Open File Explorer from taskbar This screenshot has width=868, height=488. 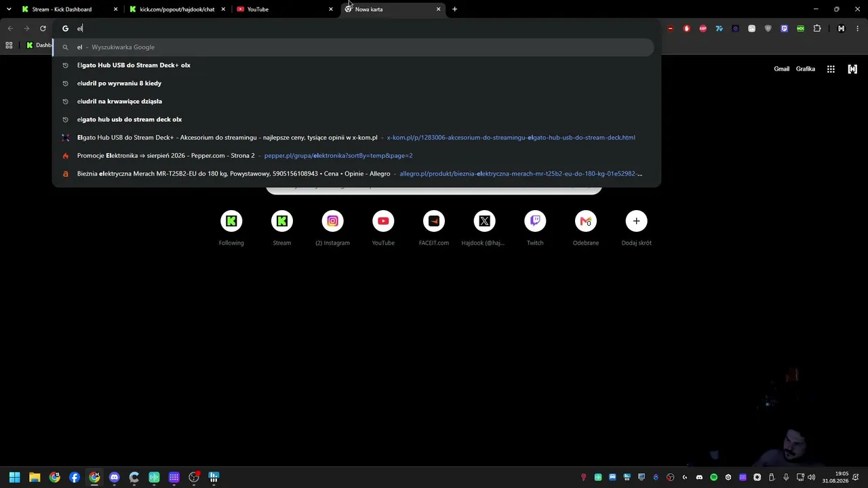coord(35,477)
